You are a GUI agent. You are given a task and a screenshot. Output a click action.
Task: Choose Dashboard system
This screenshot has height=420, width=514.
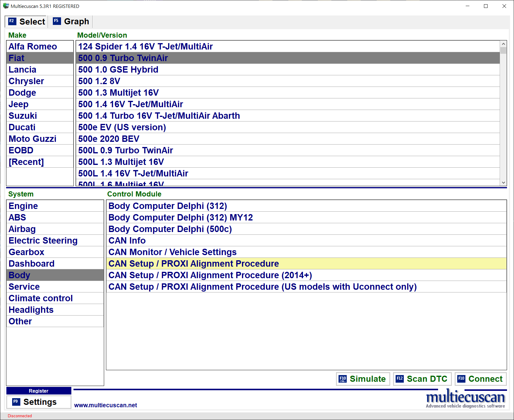(x=55, y=264)
